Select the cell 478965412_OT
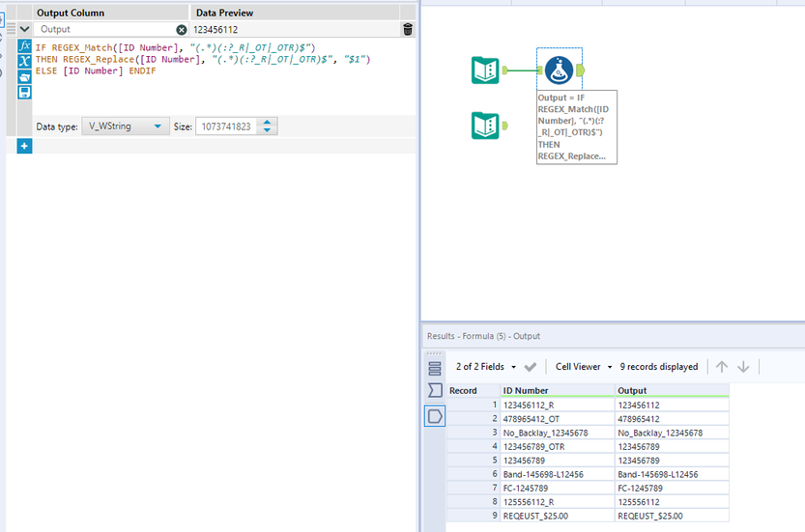The image size is (805, 532). pyautogui.click(x=558, y=419)
